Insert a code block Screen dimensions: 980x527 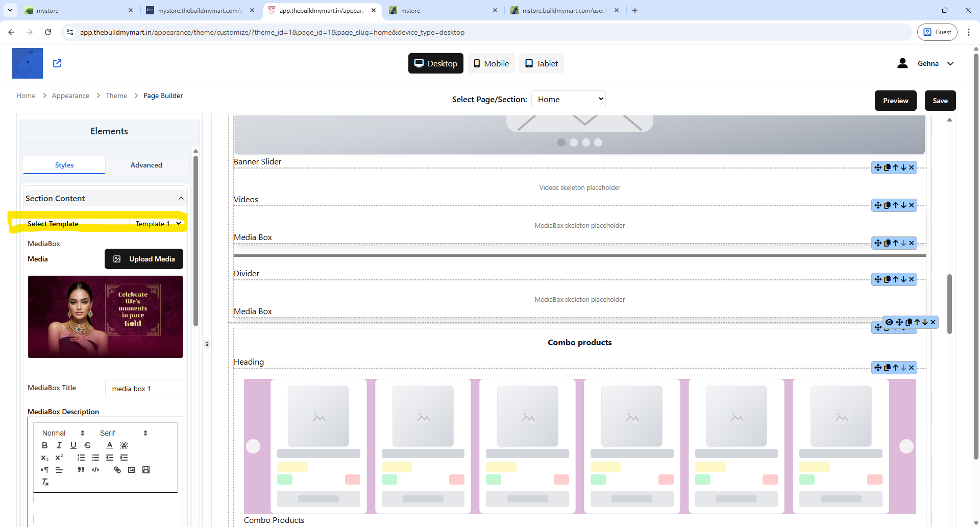(x=95, y=470)
